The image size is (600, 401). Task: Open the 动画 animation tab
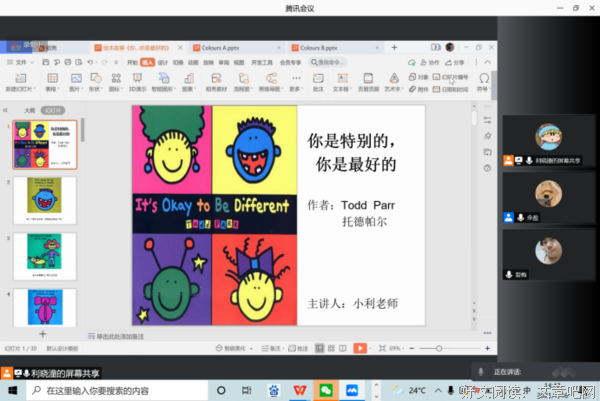pyautogui.click(x=193, y=62)
